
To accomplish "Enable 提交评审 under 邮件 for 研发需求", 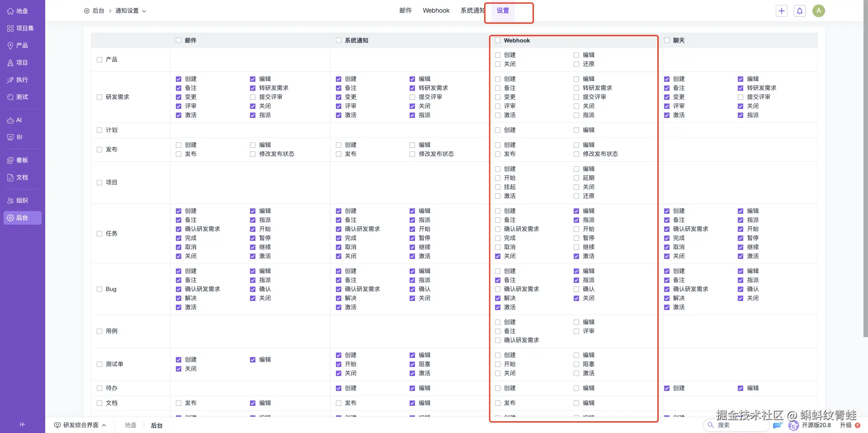I will 253,97.
